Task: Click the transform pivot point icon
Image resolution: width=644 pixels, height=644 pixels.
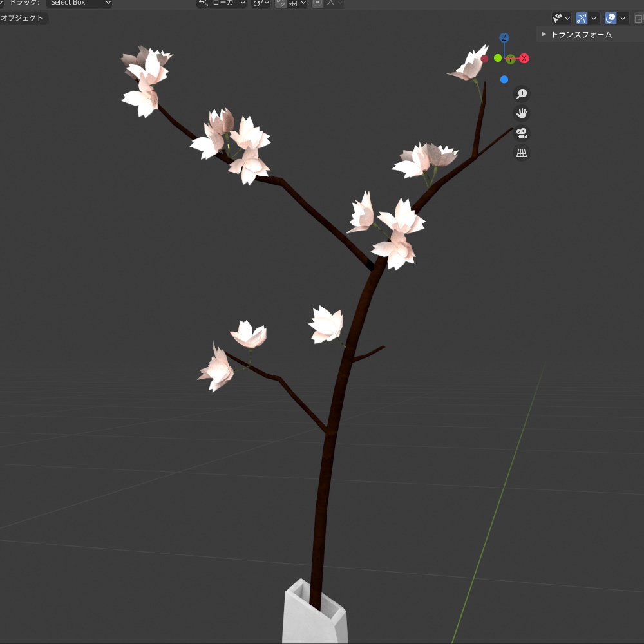Action: point(258,3)
